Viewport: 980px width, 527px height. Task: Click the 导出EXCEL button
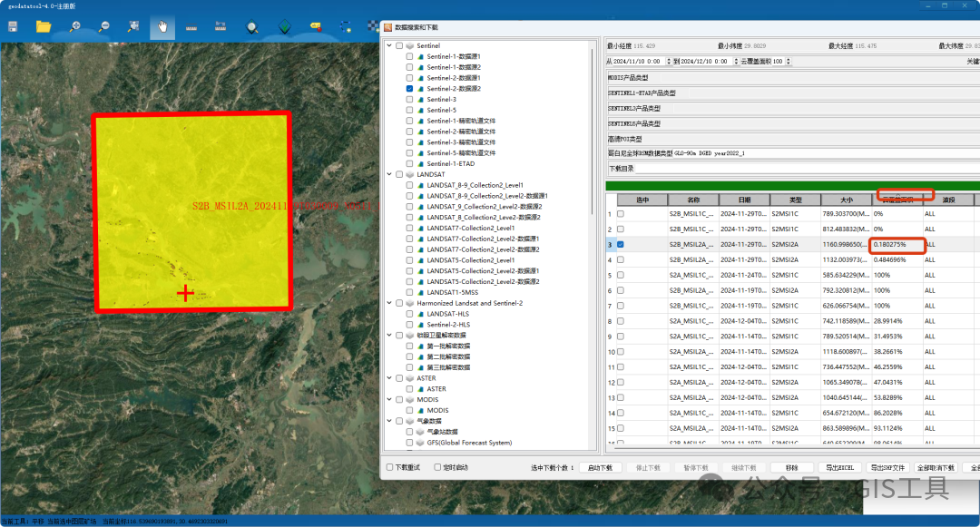839,468
